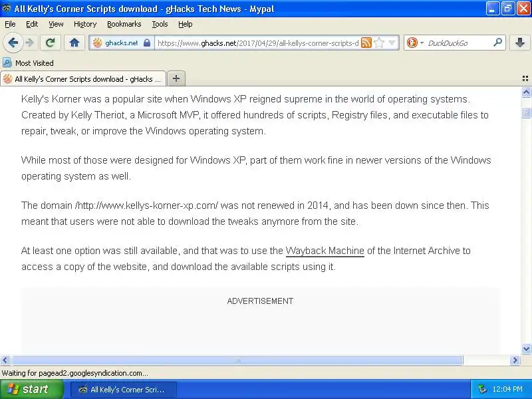
Task: Open the History menu
Action: [85, 24]
